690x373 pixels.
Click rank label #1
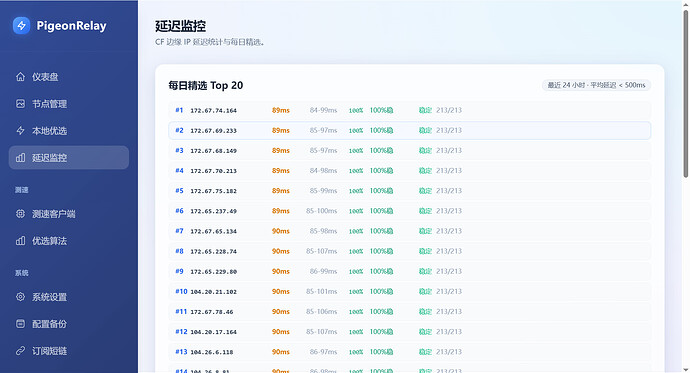point(179,110)
